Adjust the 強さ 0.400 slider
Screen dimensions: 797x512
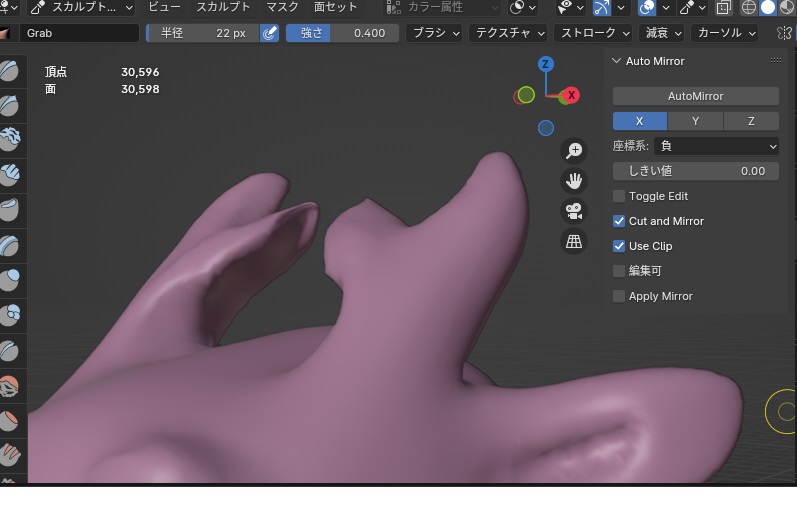coord(342,33)
